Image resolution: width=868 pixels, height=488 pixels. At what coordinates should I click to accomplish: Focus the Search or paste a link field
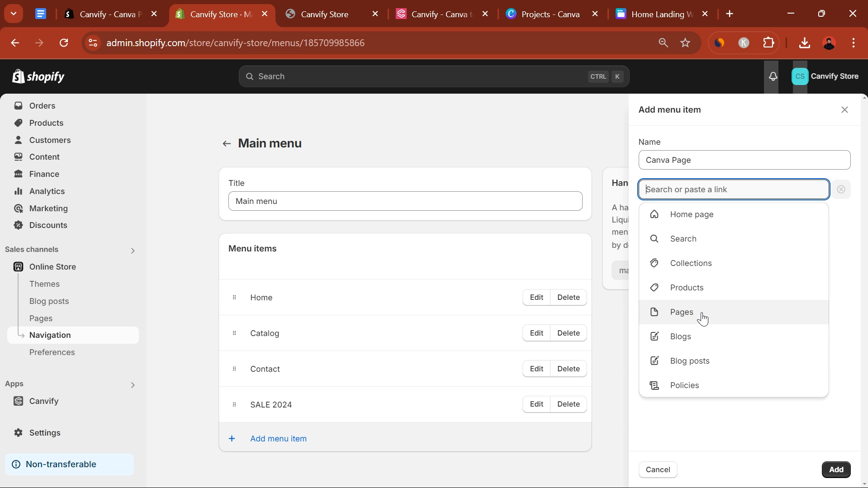pos(734,190)
